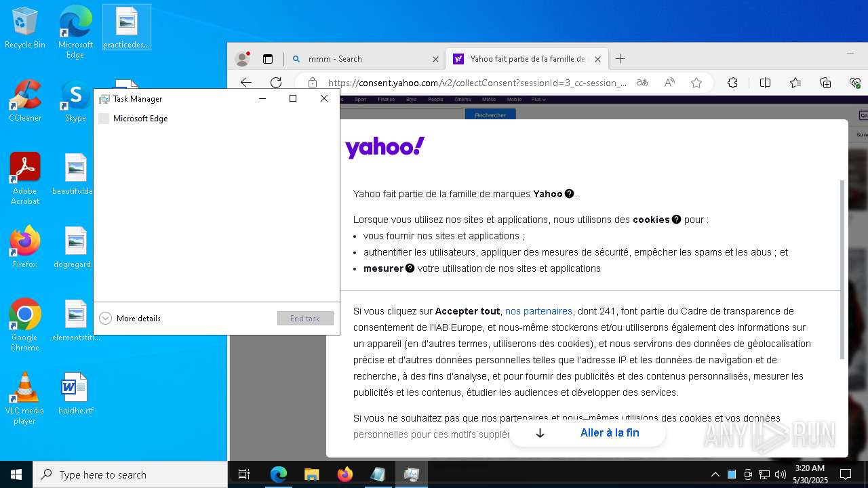868x488 pixels.
Task: Select the VLC media player shortcut
Action: point(25,399)
